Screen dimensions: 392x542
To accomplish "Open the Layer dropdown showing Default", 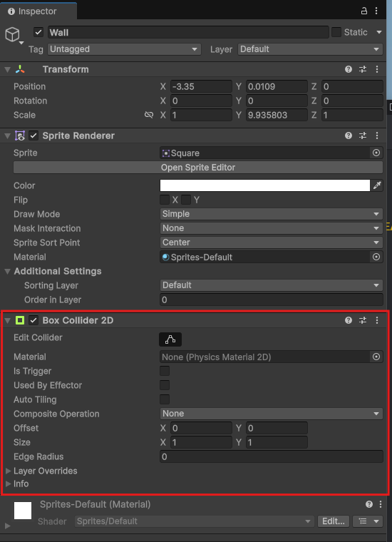I will [x=310, y=49].
